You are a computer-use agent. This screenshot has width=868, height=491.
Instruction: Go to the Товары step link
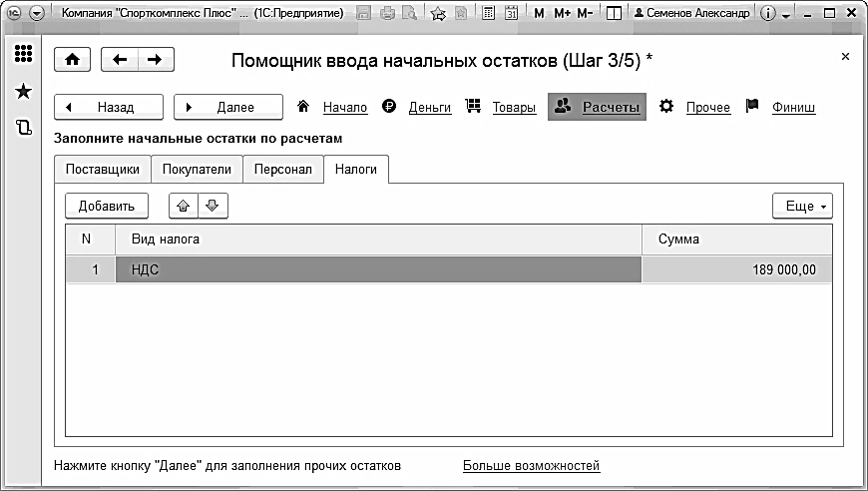click(x=514, y=108)
